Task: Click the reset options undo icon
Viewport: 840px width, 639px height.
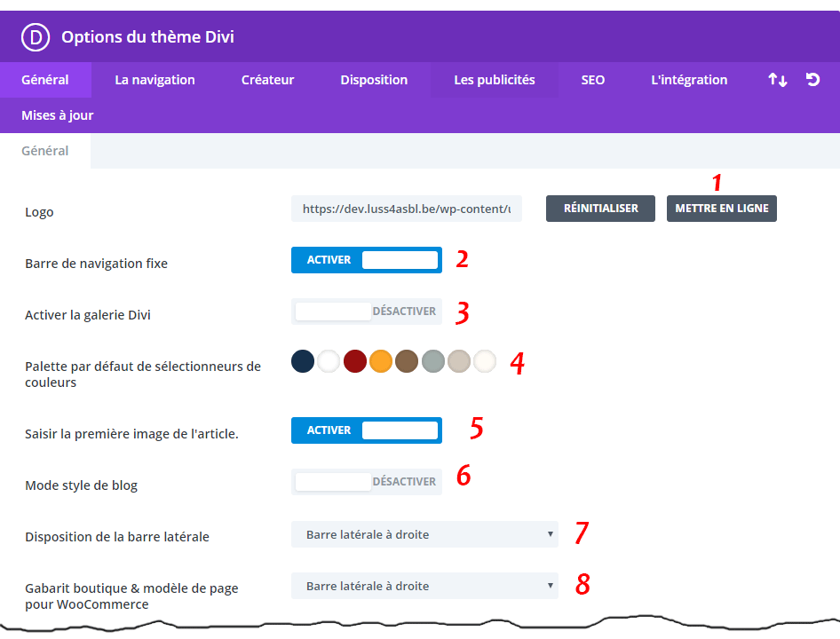Action: (812, 80)
